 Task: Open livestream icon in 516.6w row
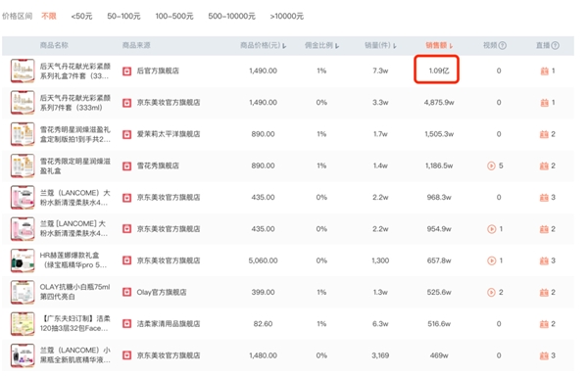544,324
